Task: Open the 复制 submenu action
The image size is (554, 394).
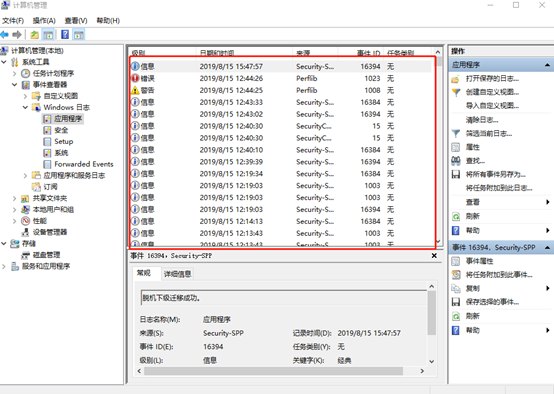Action: click(473, 288)
